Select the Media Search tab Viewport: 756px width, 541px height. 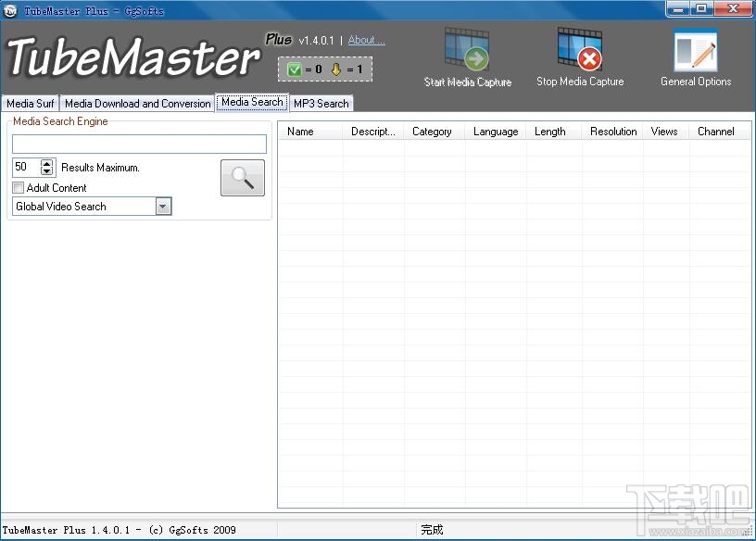(x=252, y=102)
